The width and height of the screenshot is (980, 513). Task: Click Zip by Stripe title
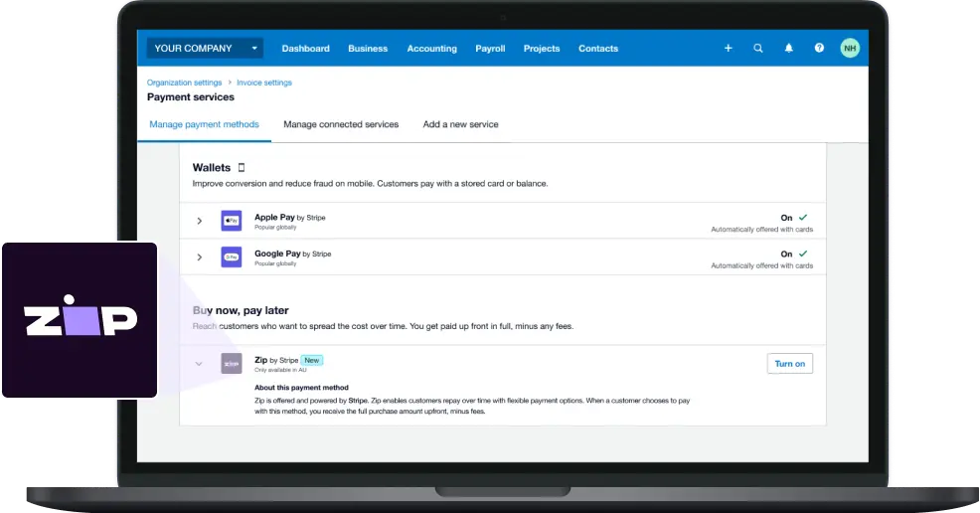(276, 360)
